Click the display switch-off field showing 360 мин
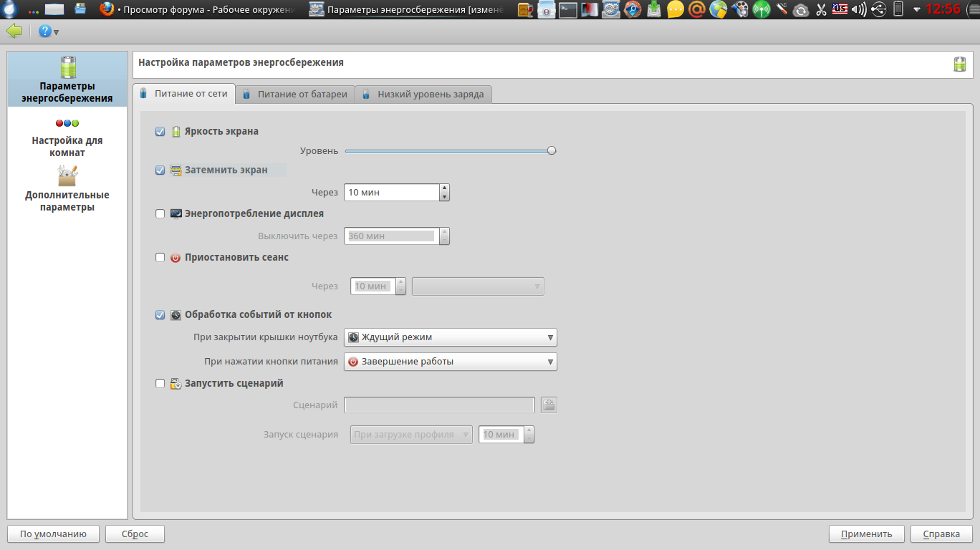This screenshot has width=980, height=550. click(392, 236)
